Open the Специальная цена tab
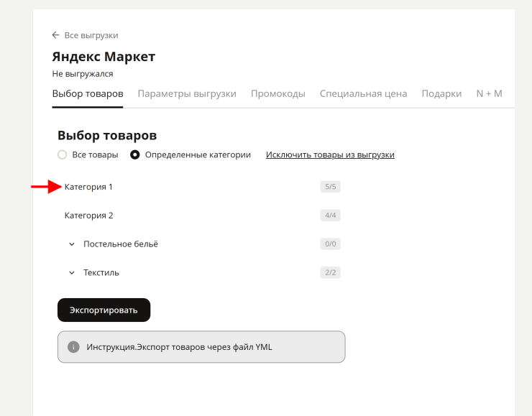The image size is (532, 416). (x=363, y=93)
